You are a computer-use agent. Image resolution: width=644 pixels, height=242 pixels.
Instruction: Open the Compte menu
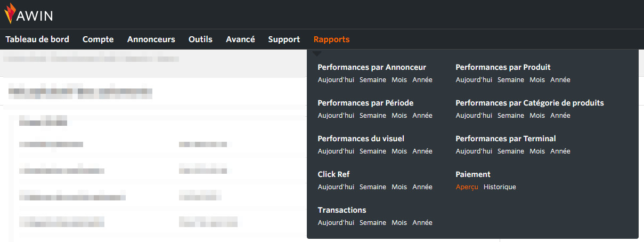(98, 39)
